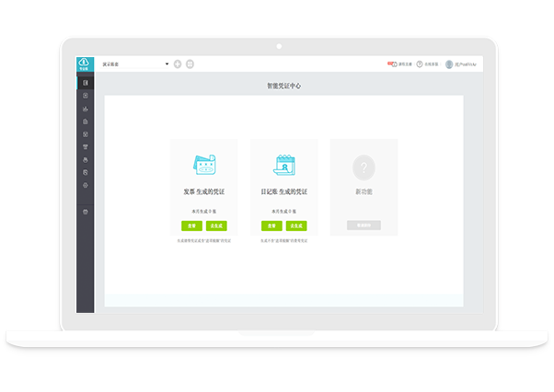Click the second sidebar icon
The width and height of the screenshot is (554, 392).
click(86, 96)
